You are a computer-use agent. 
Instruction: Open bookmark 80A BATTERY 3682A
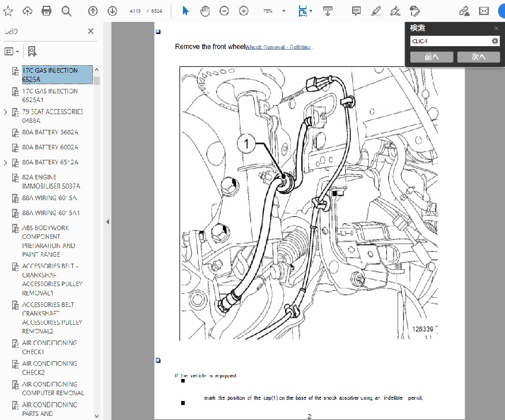(50, 132)
